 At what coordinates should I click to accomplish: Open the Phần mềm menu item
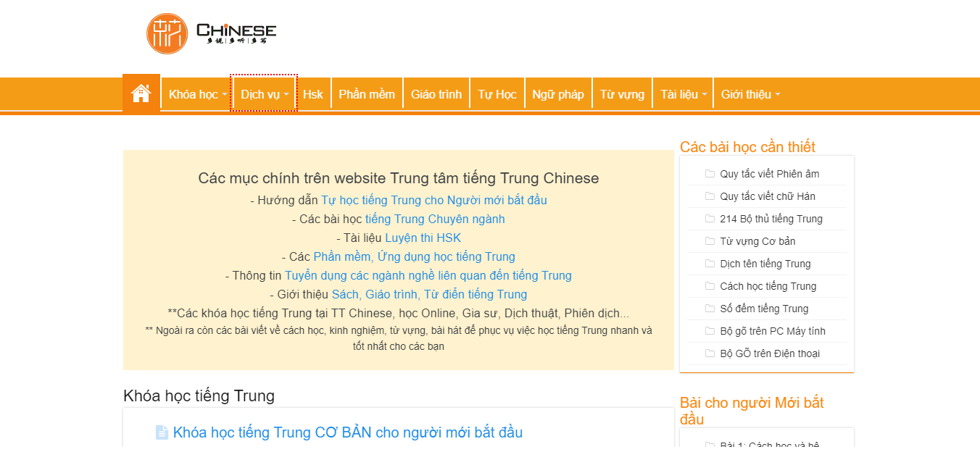click(x=367, y=94)
